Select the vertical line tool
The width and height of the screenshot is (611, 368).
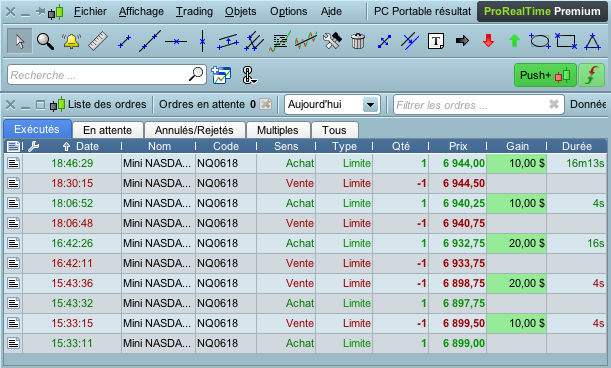[202, 41]
